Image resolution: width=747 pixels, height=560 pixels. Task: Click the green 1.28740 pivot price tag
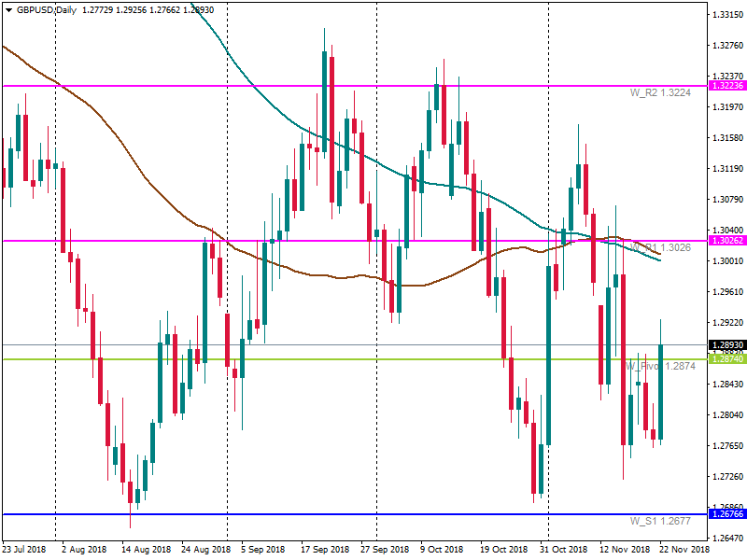pos(727,359)
